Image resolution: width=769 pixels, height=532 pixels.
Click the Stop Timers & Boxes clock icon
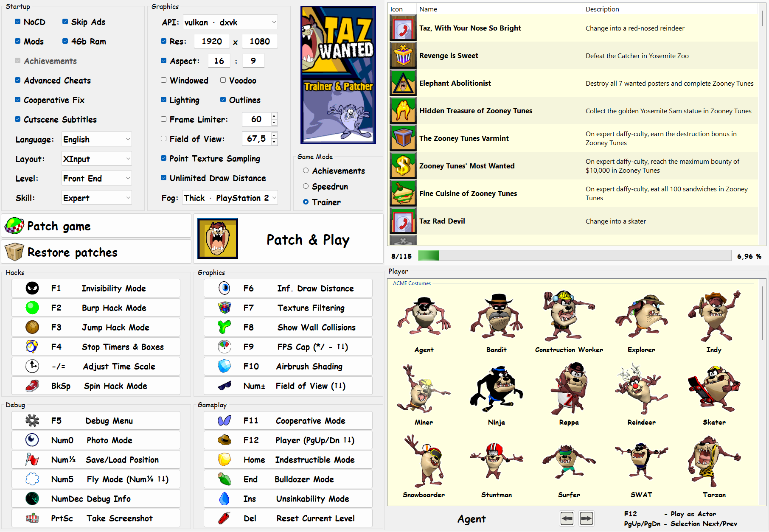32,347
